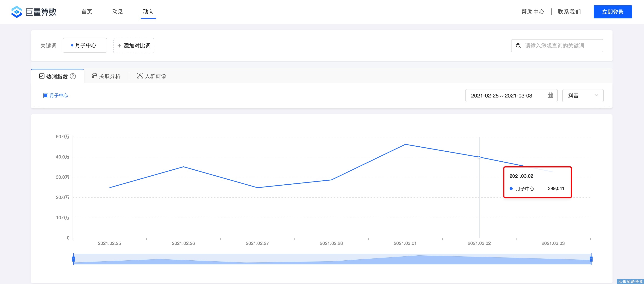Screen dimensions: 644x284
Task: Click the right handle of range slider
Action: pyautogui.click(x=591, y=259)
